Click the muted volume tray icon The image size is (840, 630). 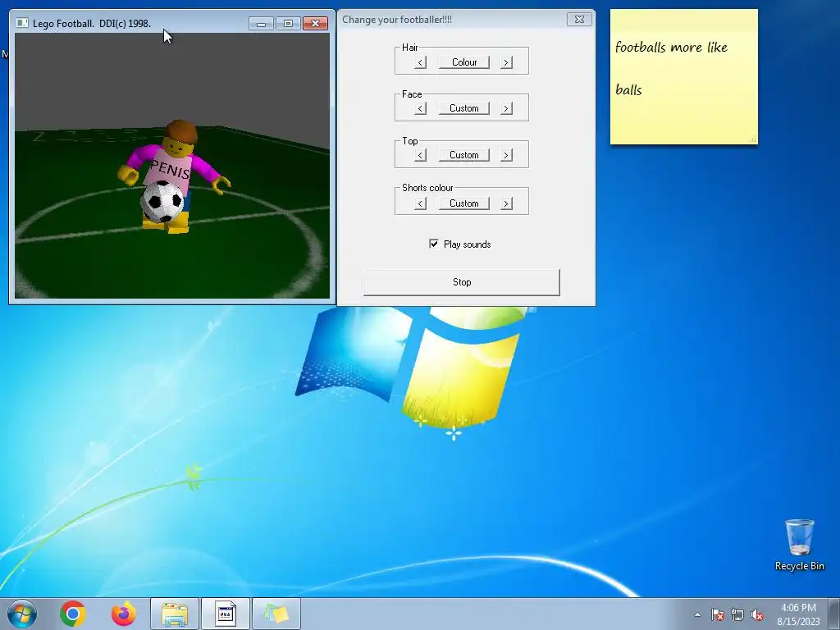coord(757,614)
